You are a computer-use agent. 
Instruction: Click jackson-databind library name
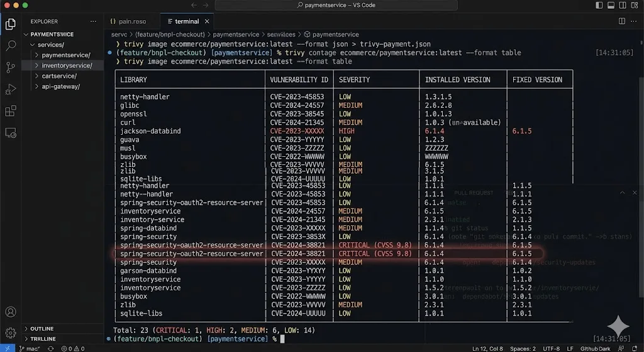pos(150,131)
